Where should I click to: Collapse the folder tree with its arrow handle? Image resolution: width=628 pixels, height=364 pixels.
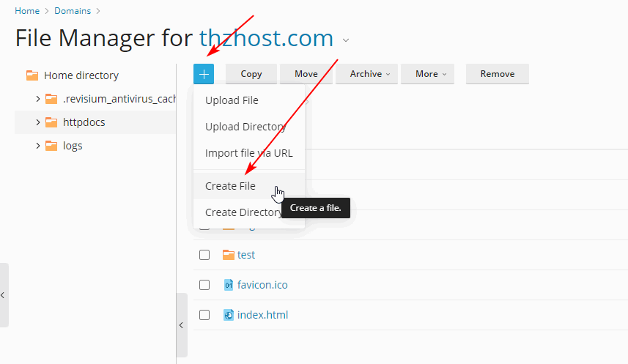click(x=182, y=325)
